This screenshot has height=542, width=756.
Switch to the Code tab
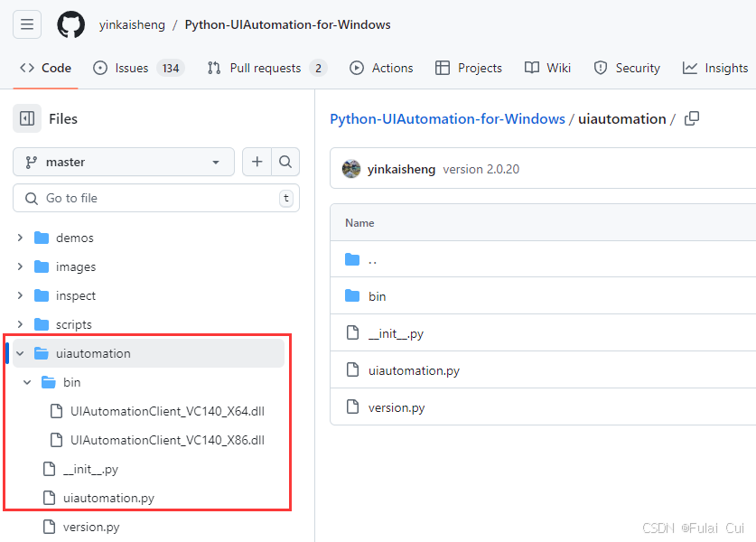[x=45, y=68]
